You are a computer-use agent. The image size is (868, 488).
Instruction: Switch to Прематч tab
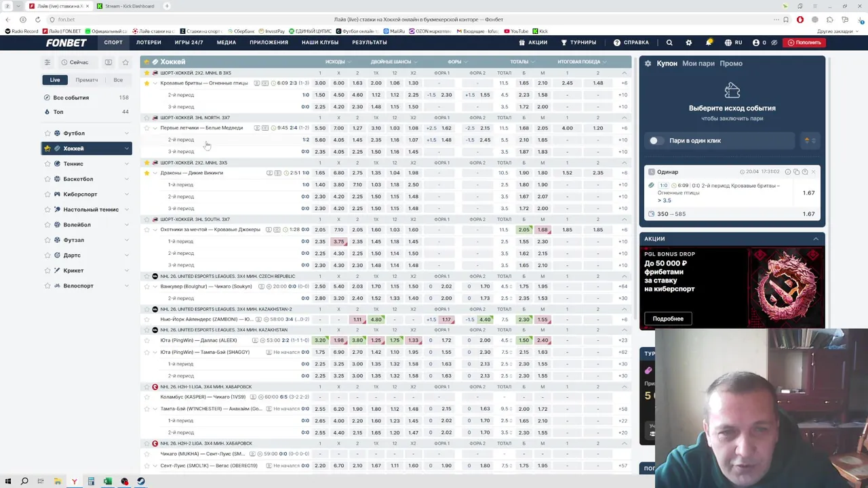click(87, 80)
